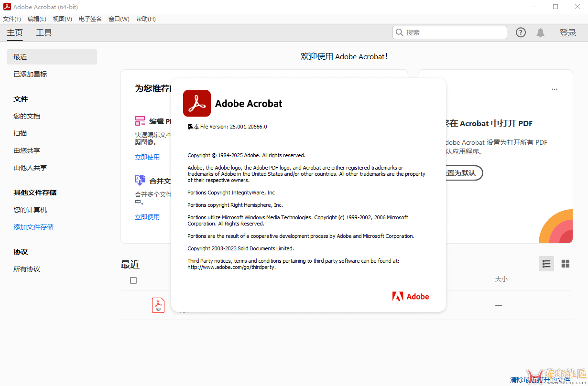Open 由您共享 in the sidebar
Viewport: 588px width, 386px height.
(27, 150)
